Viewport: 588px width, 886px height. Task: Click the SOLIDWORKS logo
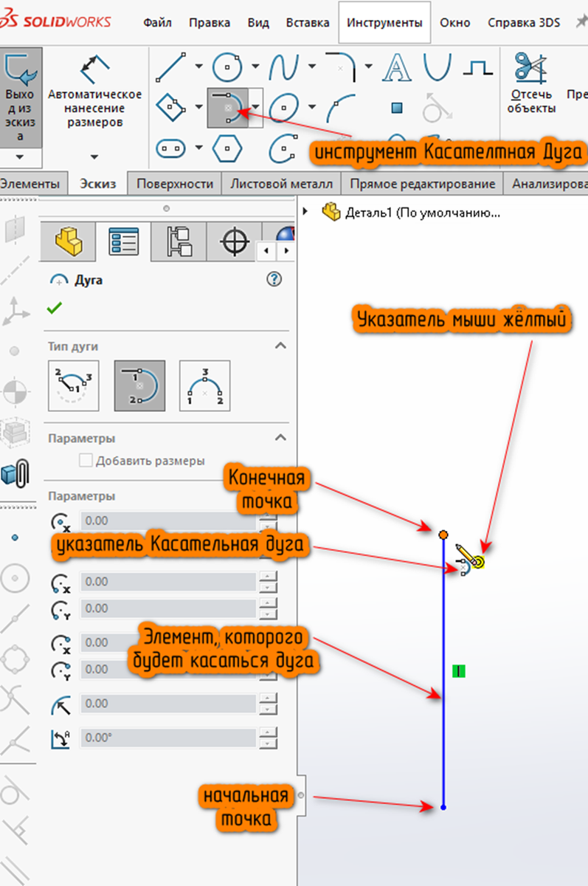point(56,20)
